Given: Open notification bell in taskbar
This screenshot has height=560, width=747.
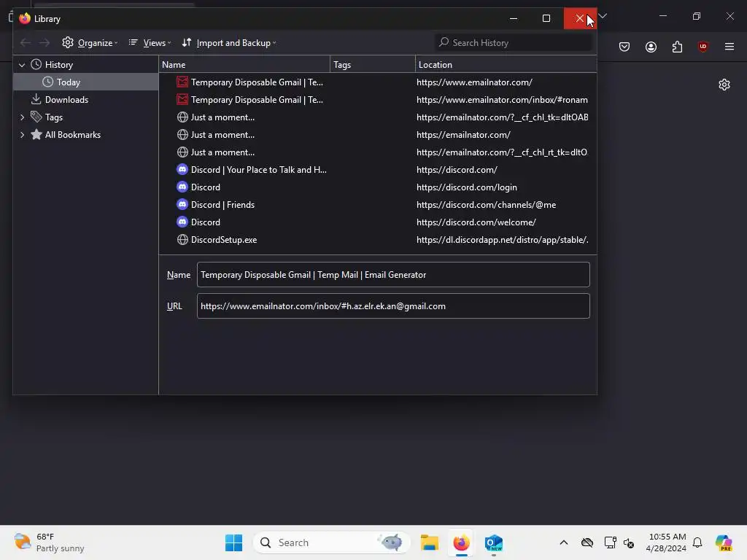Looking at the screenshot, I should point(697,542).
